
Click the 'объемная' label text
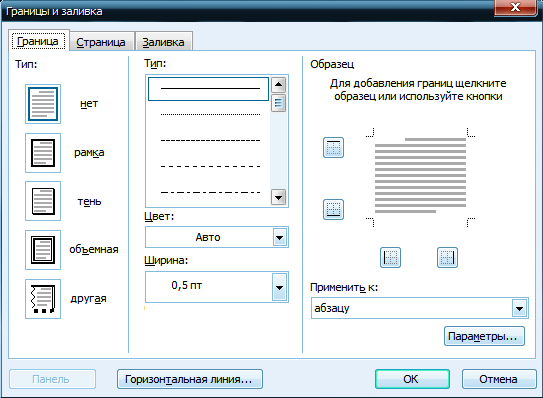[94, 249]
